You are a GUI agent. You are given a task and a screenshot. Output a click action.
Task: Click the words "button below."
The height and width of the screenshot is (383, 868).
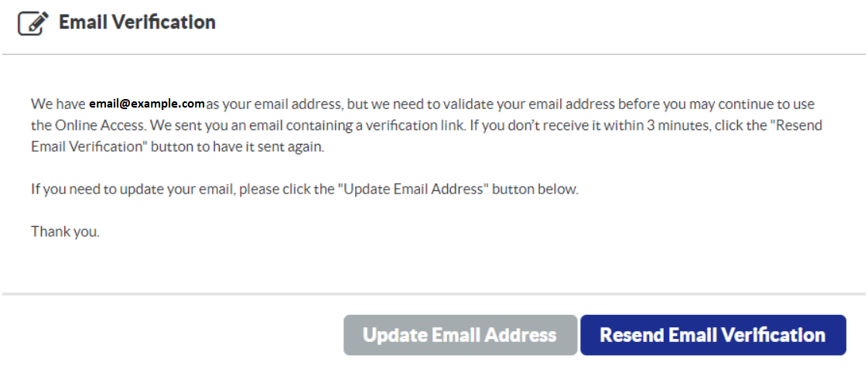535,189
